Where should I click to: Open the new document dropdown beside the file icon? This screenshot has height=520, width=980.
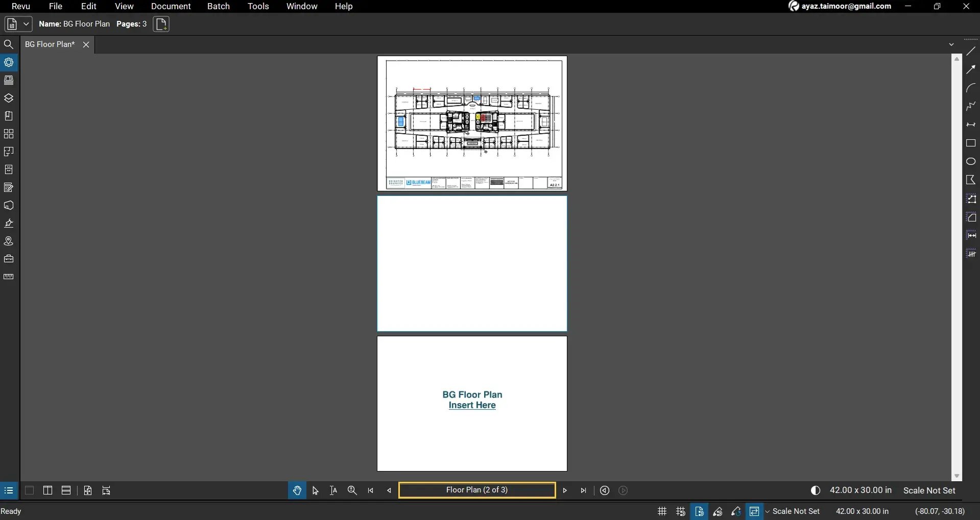25,24
